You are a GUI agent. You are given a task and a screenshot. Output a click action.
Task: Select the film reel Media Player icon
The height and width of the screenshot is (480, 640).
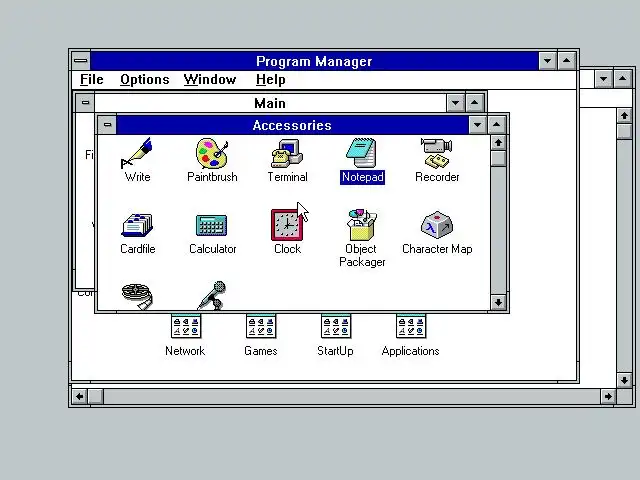click(x=137, y=297)
